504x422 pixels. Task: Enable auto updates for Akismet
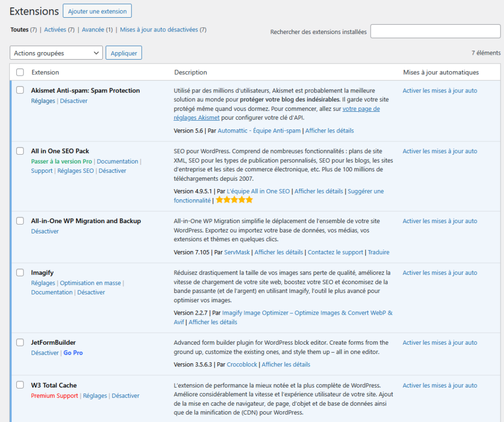[440, 91]
